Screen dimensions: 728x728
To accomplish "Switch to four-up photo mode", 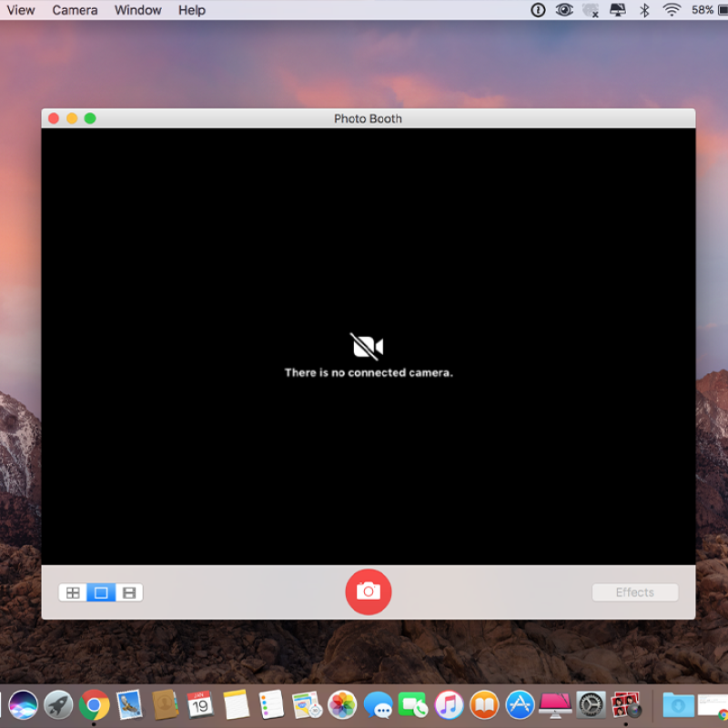I will [x=73, y=592].
